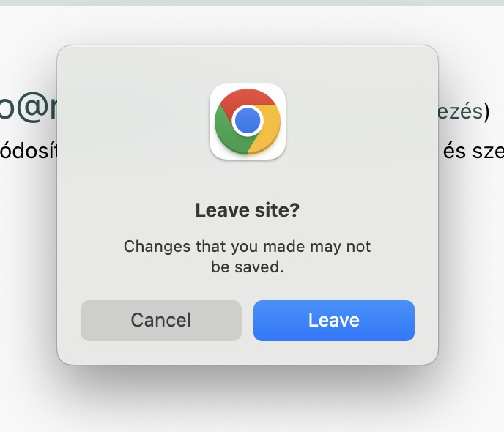Click the red segment of Chrome logo

(x=248, y=98)
